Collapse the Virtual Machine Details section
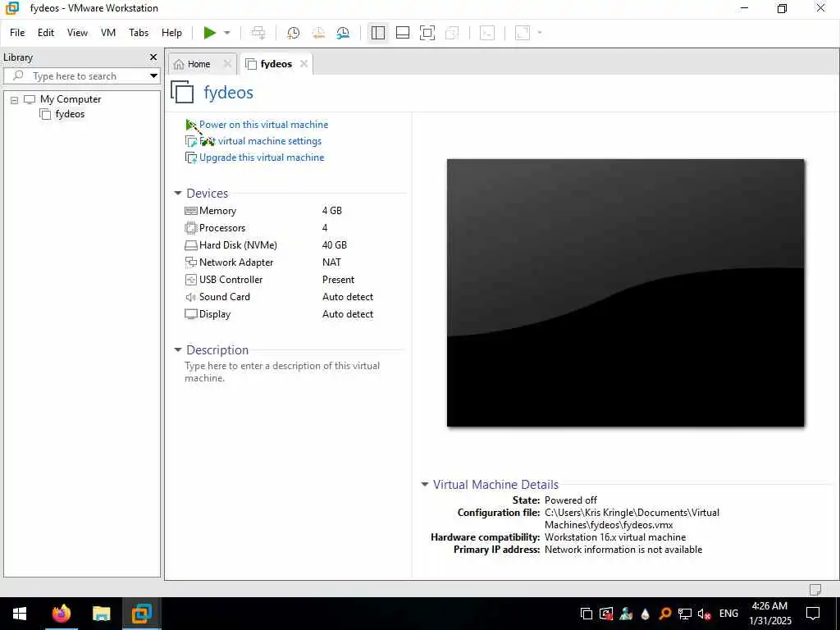Screen dimensions: 840x630 pyautogui.click(x=425, y=484)
